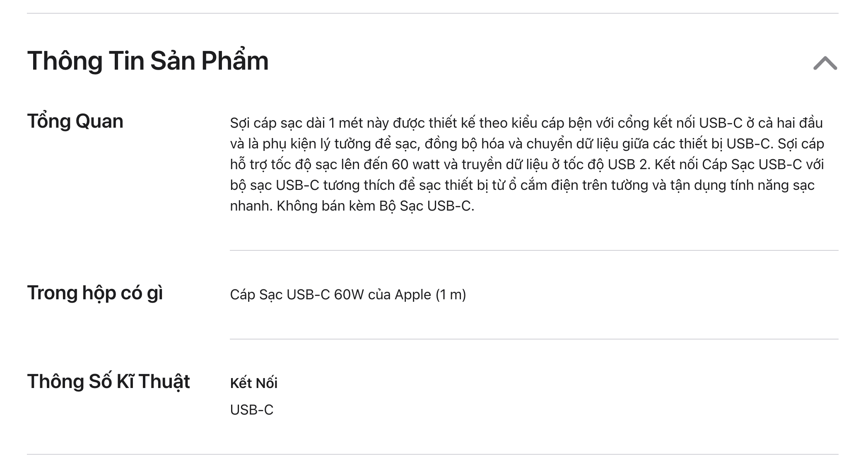The image size is (868, 456).
Task: Click the Thông Số Kĩ Thuật heading
Action: [x=108, y=381]
